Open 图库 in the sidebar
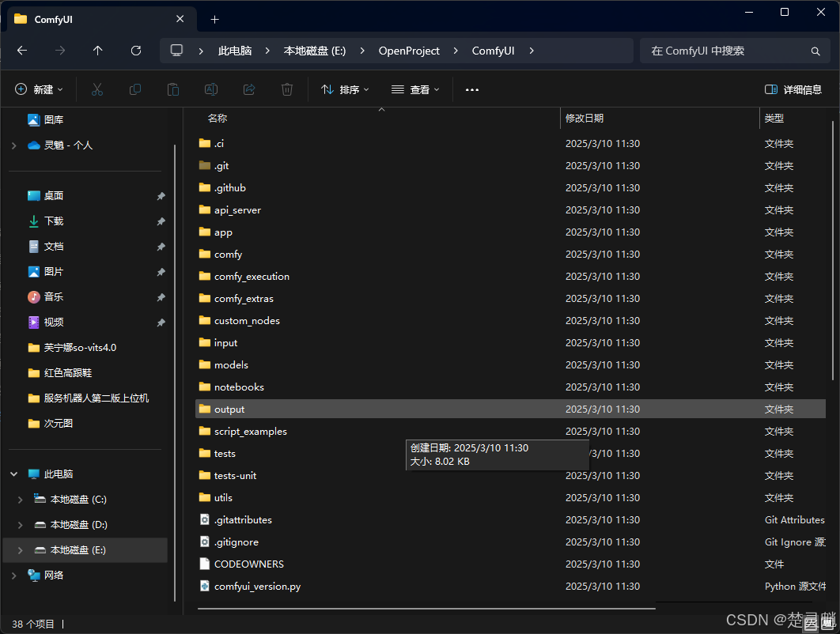Image resolution: width=840 pixels, height=634 pixels. tap(46, 120)
